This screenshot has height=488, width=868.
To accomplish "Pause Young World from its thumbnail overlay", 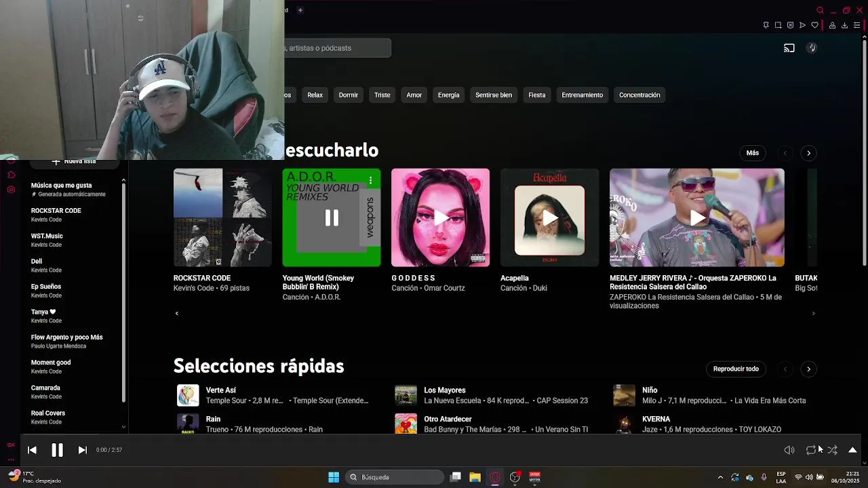I will [332, 218].
